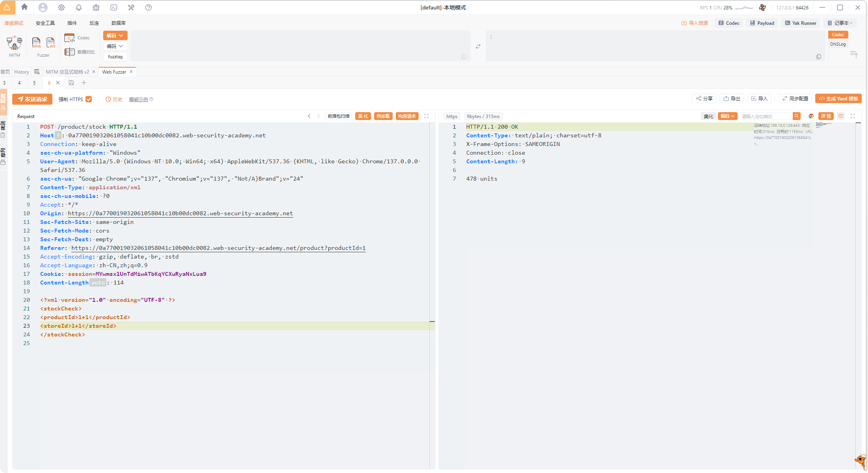Open the 安全工具 menu
The image size is (868, 473).
pyautogui.click(x=45, y=23)
